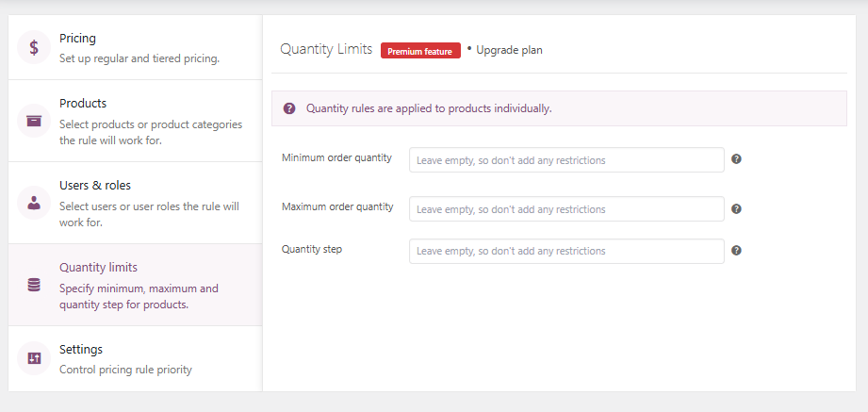Click help icon beside Minimum order quantity
Viewport: 868px width, 412px height.
tap(736, 159)
